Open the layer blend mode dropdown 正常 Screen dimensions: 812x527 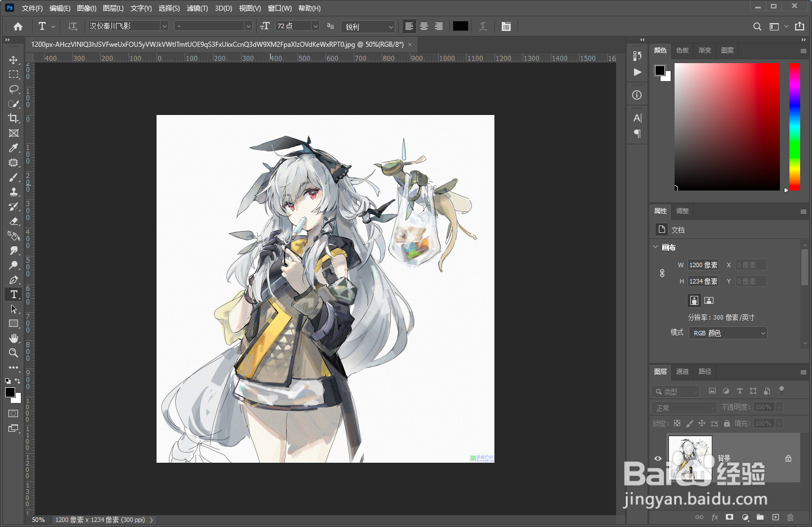tap(684, 408)
